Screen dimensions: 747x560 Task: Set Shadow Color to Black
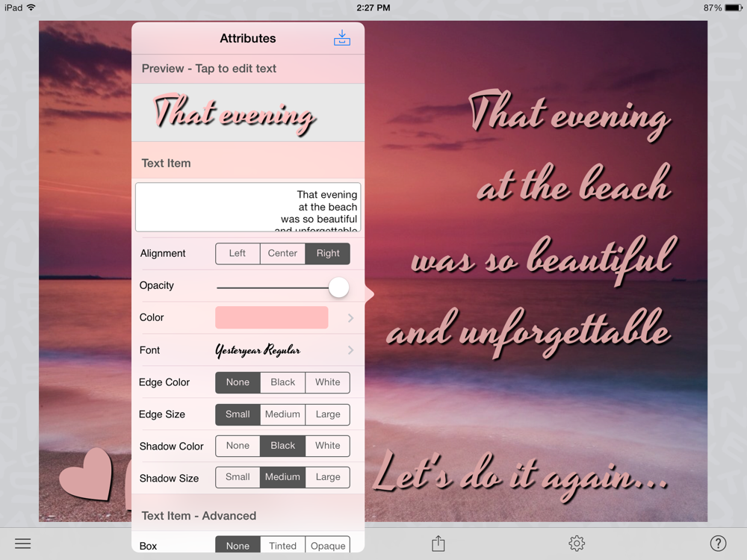(282, 446)
